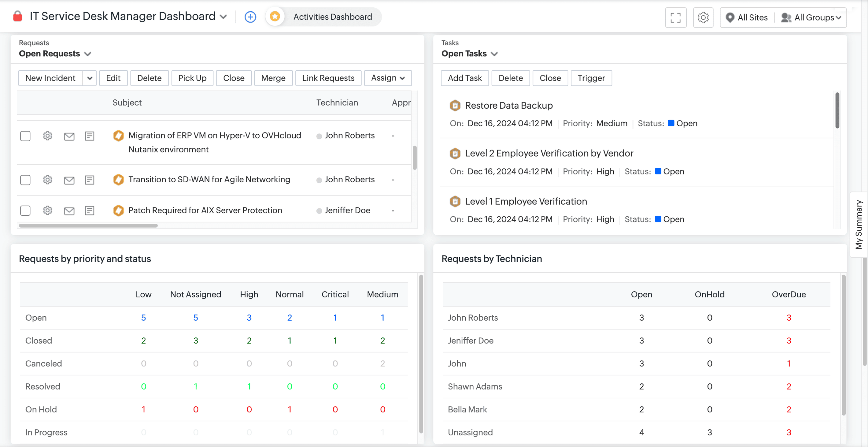868x447 pixels.
Task: Click the incident badge beside Migration of ERP VM
Action: pos(119,136)
